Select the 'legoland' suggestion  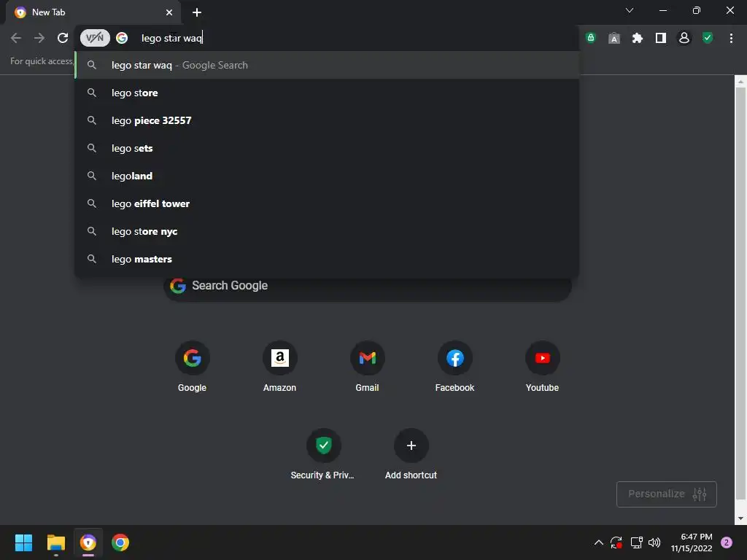coord(328,176)
